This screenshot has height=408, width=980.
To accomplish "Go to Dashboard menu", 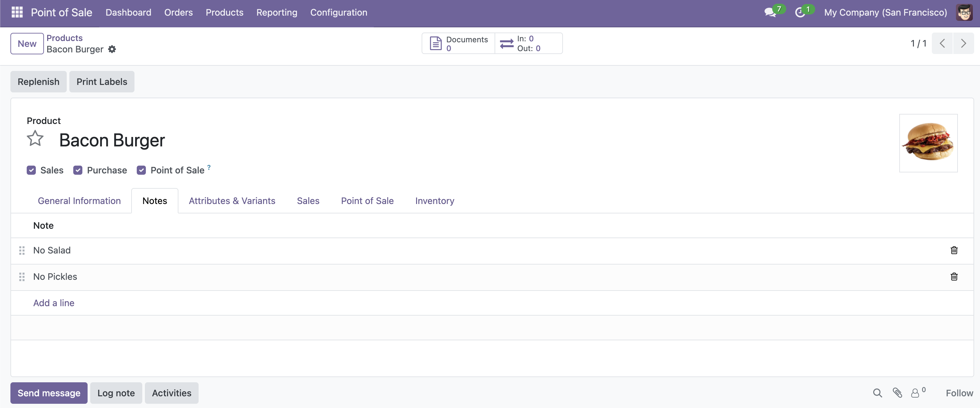I will pos(128,12).
